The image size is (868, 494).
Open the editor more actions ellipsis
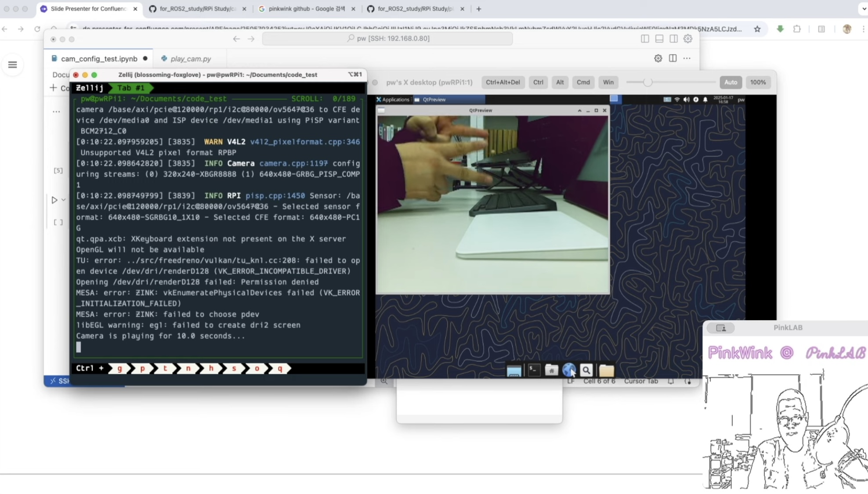[x=687, y=58]
